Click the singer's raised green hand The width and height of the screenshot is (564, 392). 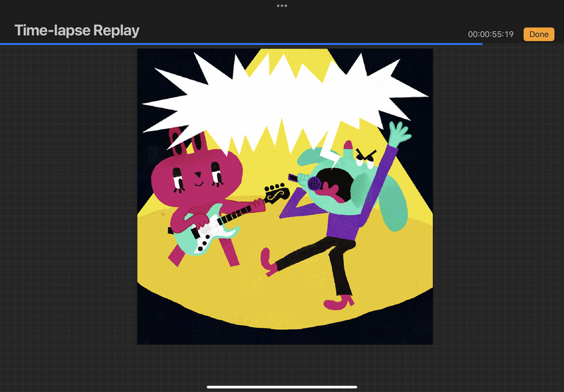(x=398, y=133)
